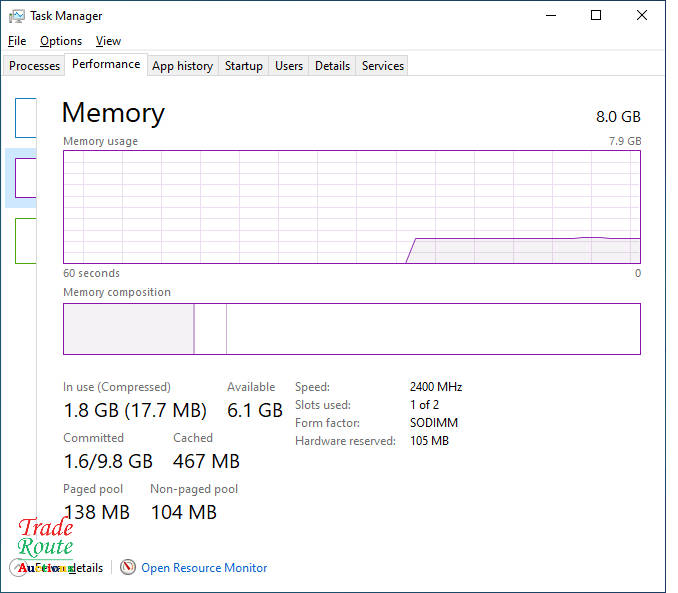Open Resource Monitor link
The width and height of the screenshot is (678, 593).
(204, 568)
